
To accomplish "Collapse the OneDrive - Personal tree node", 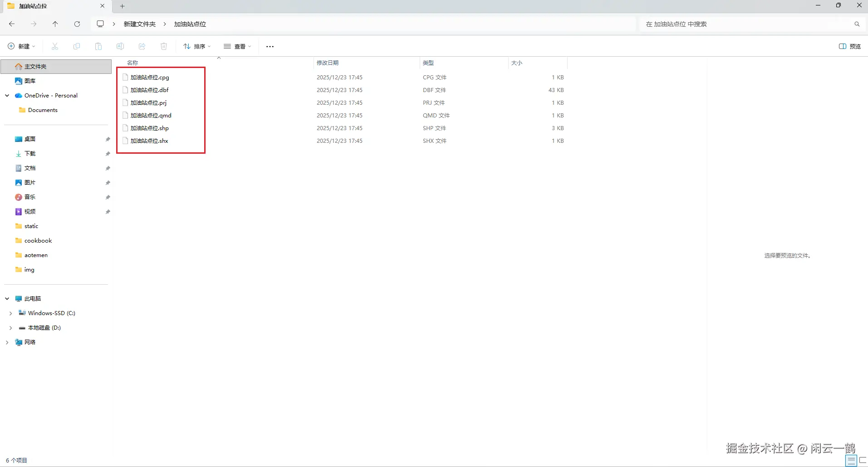I will coord(7,96).
